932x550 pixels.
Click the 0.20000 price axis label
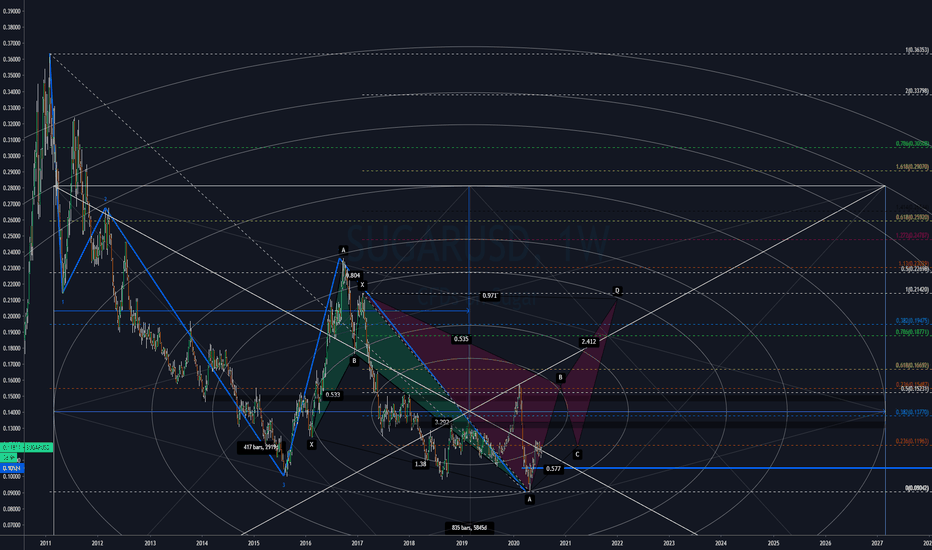(x=12, y=316)
